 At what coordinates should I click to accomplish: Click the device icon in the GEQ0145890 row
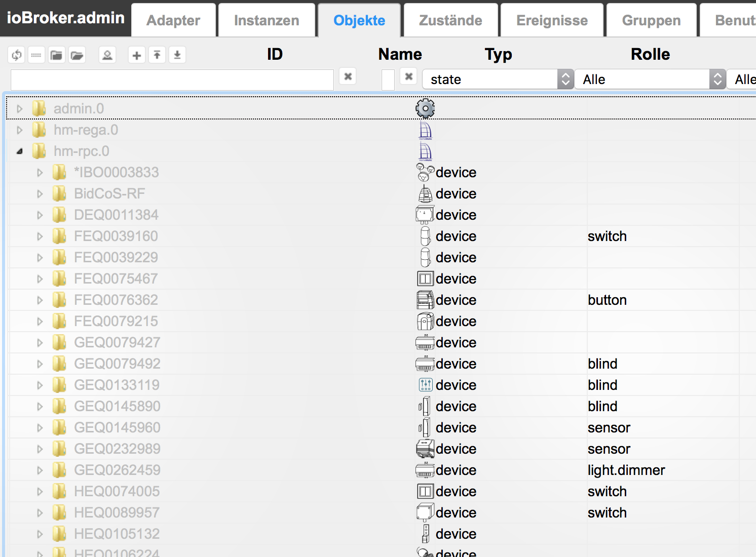[x=425, y=407]
